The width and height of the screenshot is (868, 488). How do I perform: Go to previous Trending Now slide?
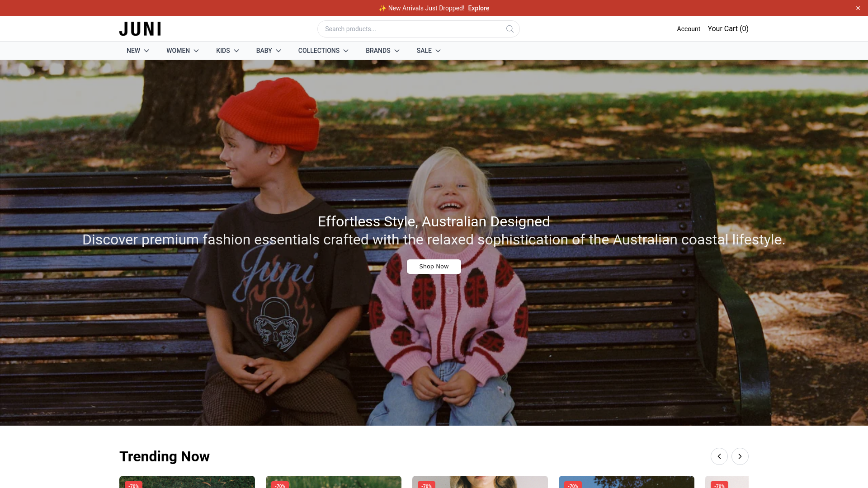tap(719, 456)
